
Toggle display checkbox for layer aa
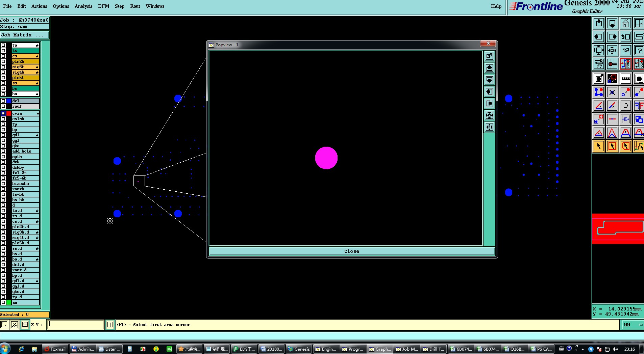3,302
